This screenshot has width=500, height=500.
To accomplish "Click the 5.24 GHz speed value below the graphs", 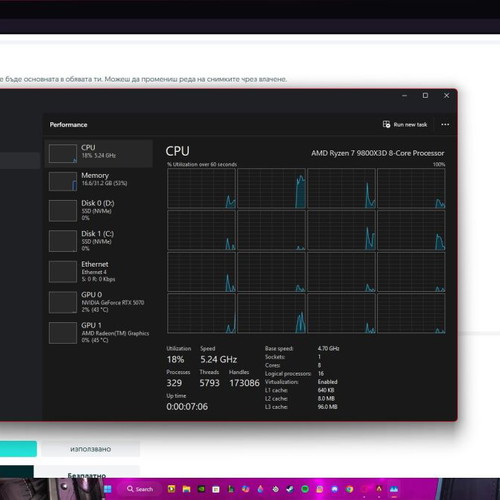I will [219, 359].
